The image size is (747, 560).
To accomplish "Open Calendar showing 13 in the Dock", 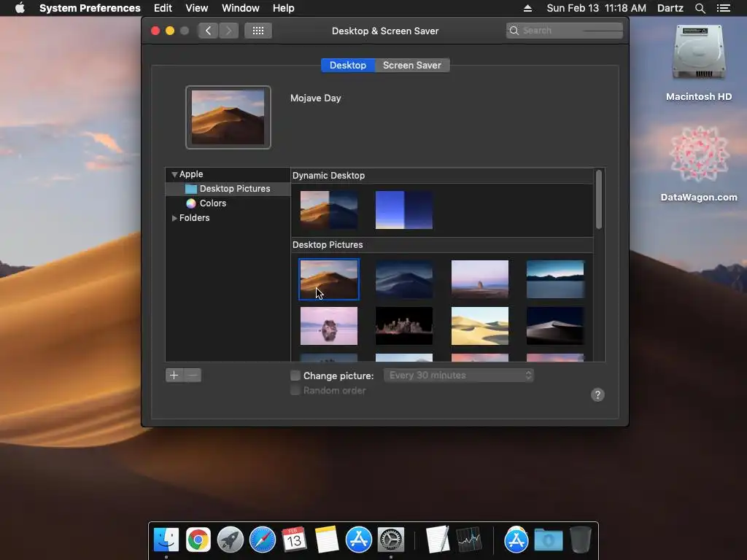I will coord(294,540).
